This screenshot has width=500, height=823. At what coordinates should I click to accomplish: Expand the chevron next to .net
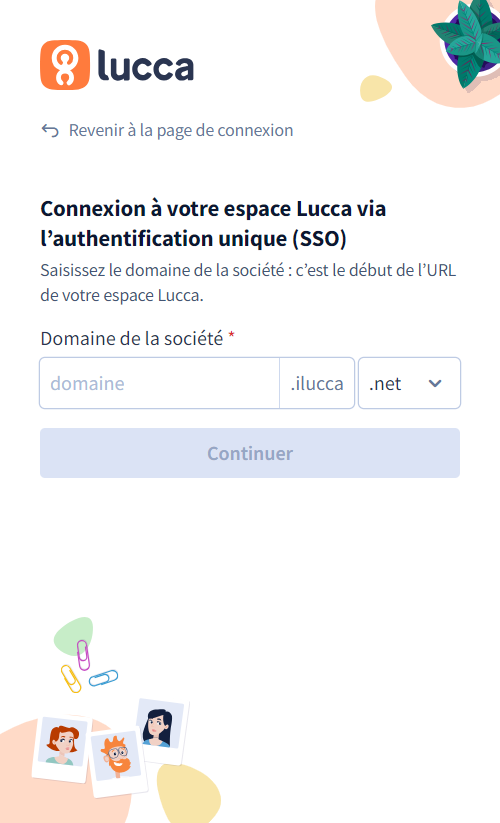[x=435, y=384]
